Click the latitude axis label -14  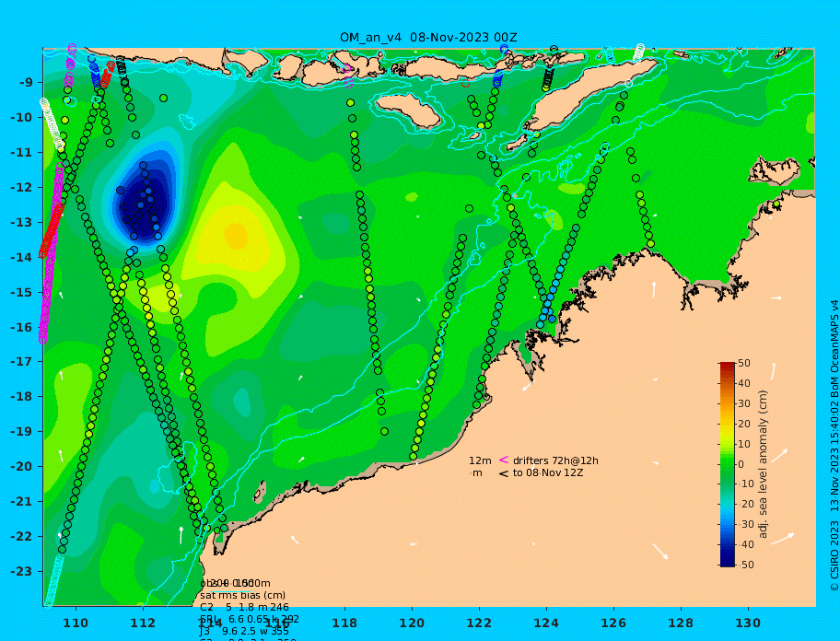(x=21, y=257)
